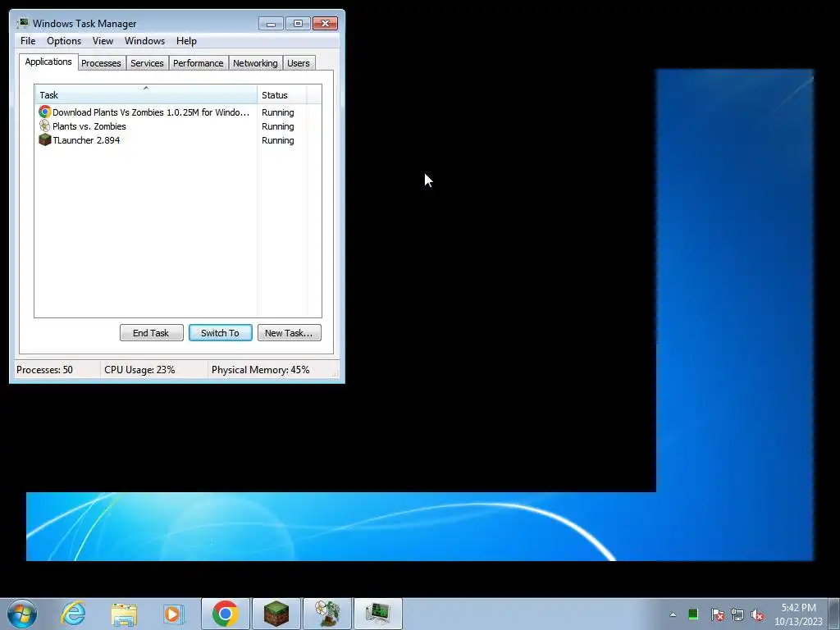Image resolution: width=840 pixels, height=630 pixels.
Task: Click Running status of Plants vs. Zombies
Action: [277, 126]
